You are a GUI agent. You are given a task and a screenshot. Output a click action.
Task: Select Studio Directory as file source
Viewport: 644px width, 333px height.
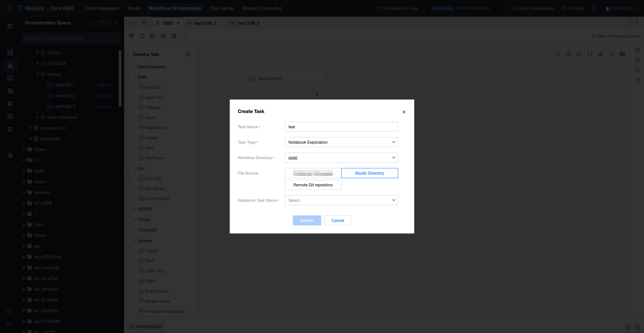[x=369, y=173]
